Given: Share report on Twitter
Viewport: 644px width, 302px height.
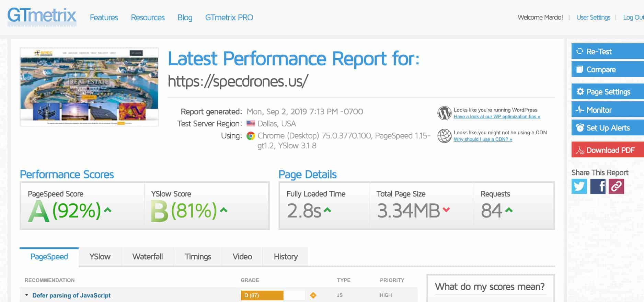Looking at the screenshot, I should pos(579,186).
